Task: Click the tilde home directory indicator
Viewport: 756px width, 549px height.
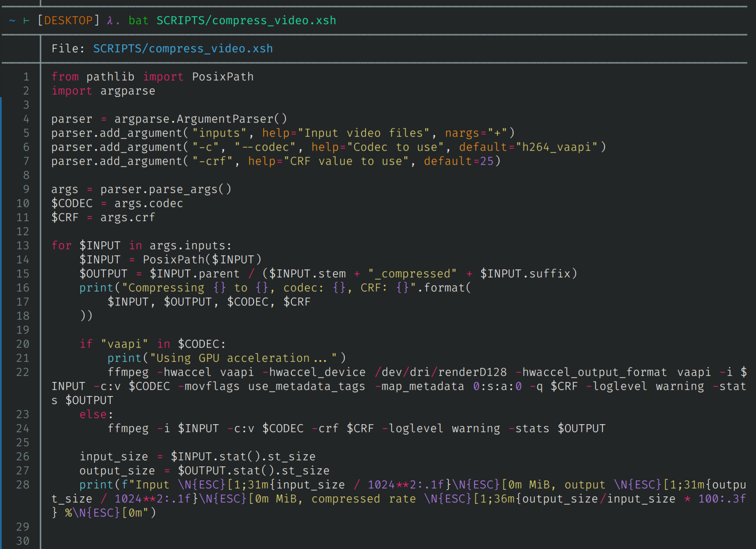Action: point(12,21)
